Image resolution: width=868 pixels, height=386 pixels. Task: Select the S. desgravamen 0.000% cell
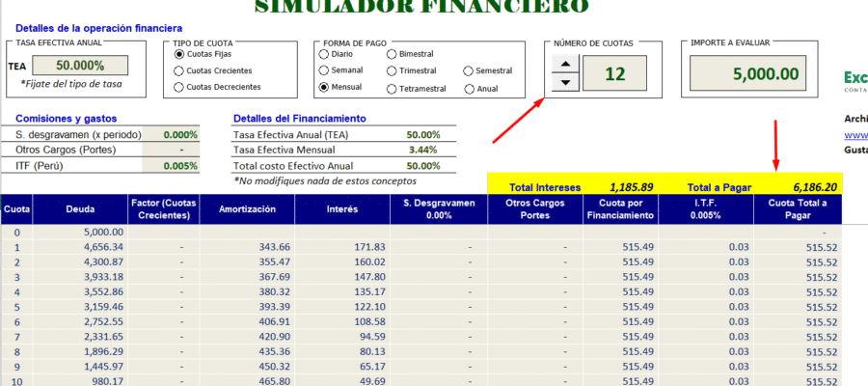click(171, 135)
